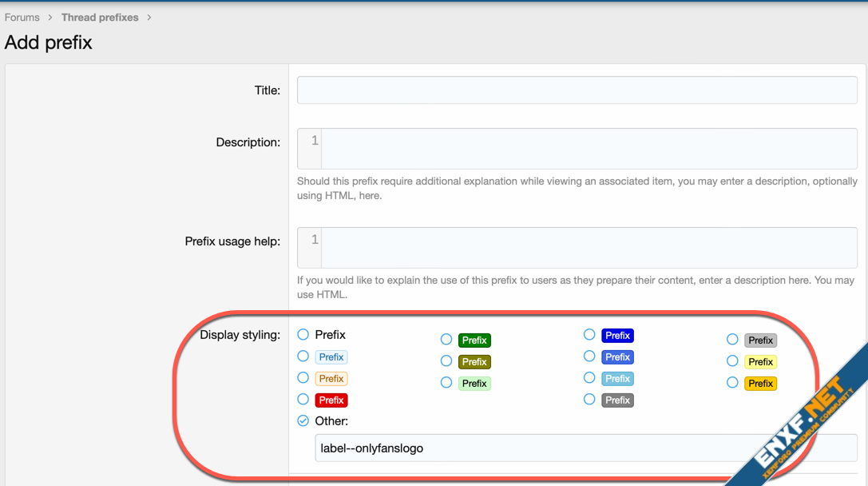
Task: Select the pale green Prefix radio button
Action: (x=446, y=383)
